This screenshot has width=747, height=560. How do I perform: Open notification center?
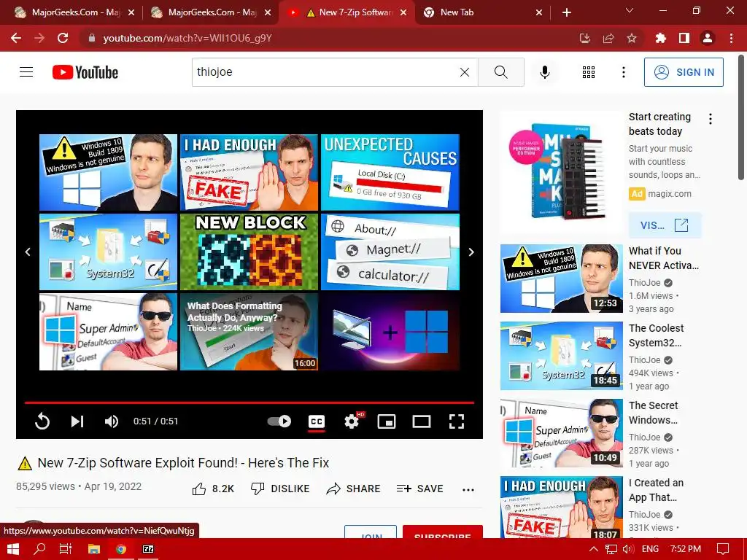(723, 549)
